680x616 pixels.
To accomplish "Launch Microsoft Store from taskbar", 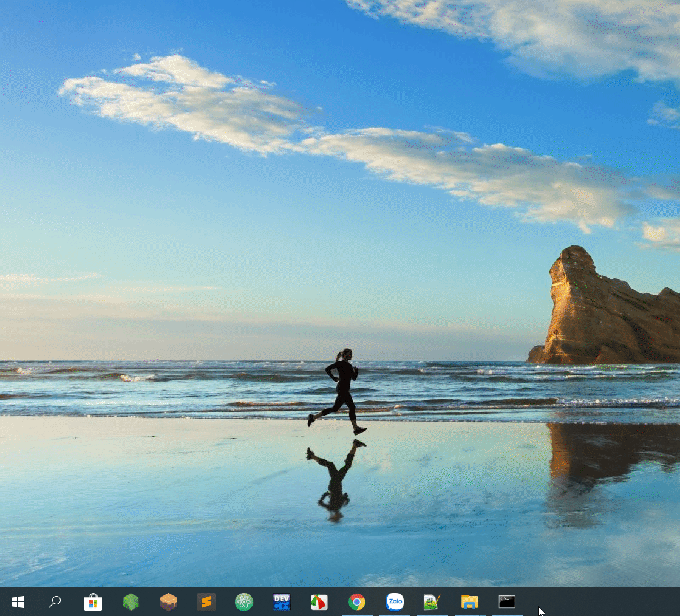I will coord(93,601).
